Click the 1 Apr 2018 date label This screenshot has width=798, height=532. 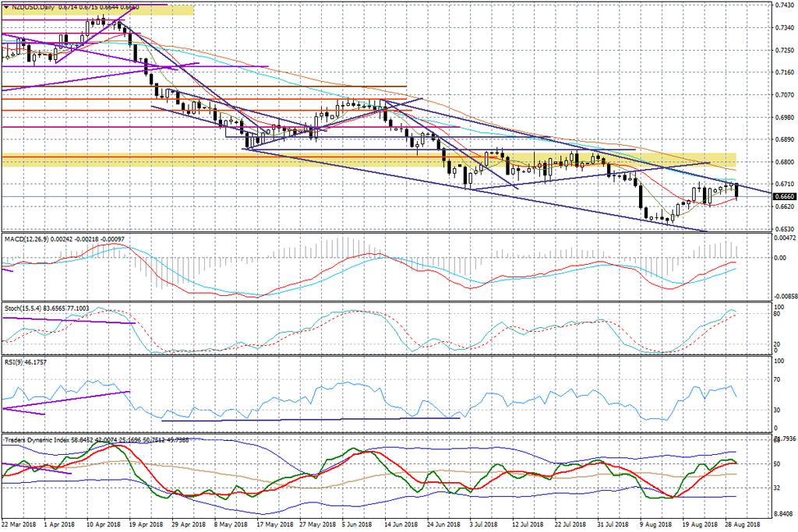(x=59, y=524)
